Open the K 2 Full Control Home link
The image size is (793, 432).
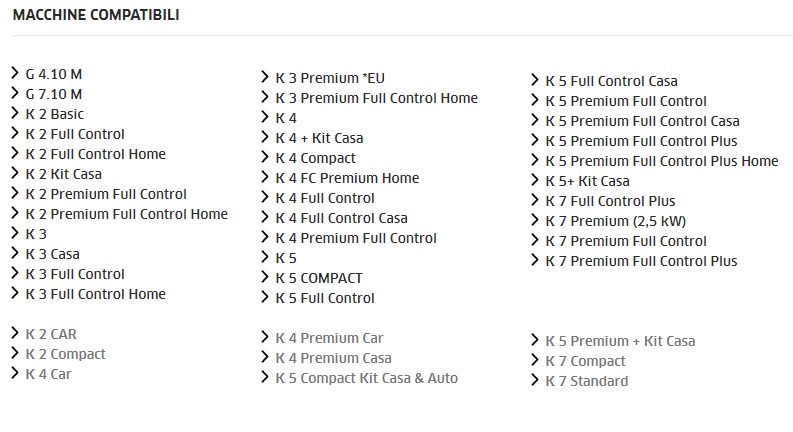coord(96,154)
